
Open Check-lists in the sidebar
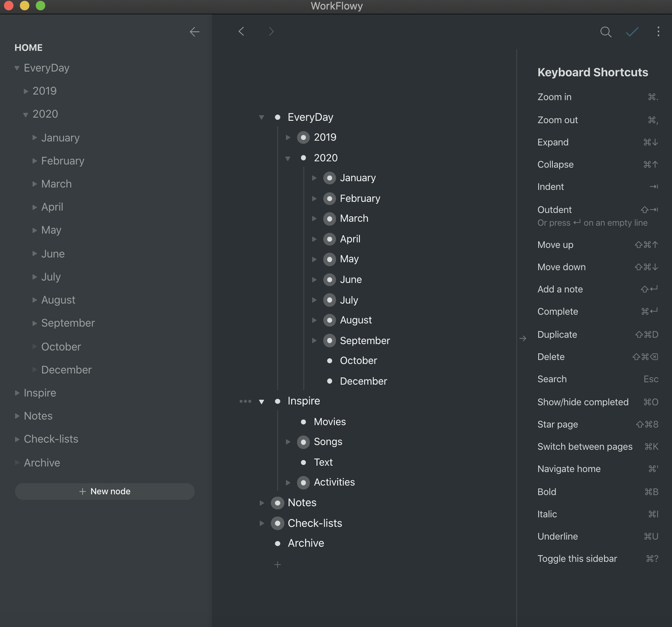pos(51,439)
